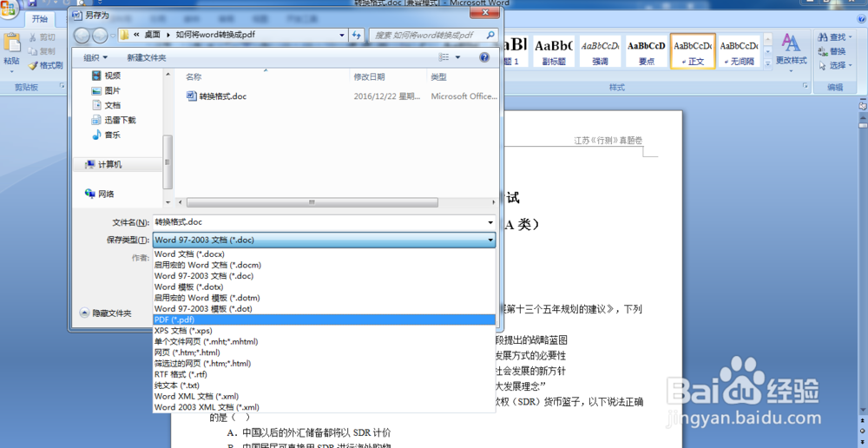Screen dimensions: 868x448
Task: Click 隐藏文件夹 toggle button
Action: pyautogui.click(x=106, y=313)
